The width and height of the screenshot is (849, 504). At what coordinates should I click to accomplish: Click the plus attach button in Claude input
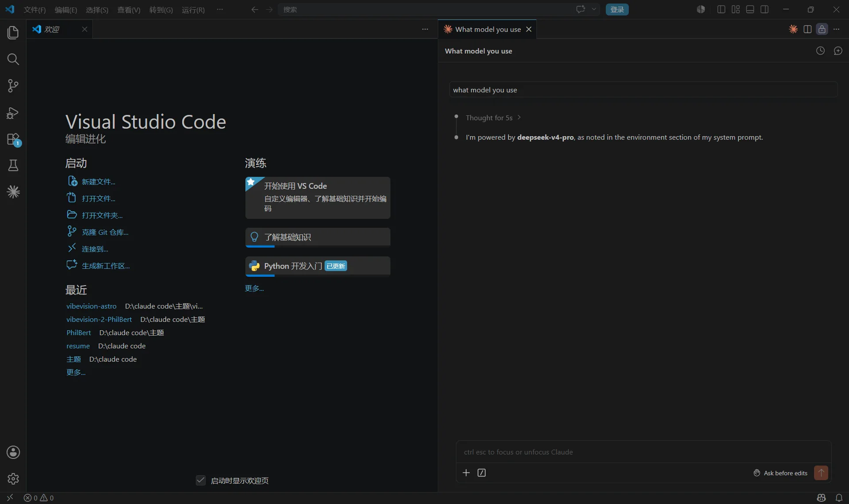(466, 473)
